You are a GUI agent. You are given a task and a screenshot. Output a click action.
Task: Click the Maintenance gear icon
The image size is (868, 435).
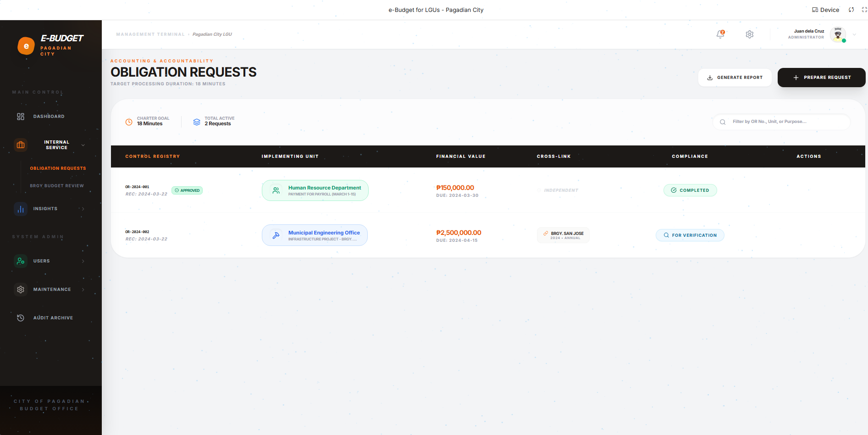pyautogui.click(x=21, y=290)
